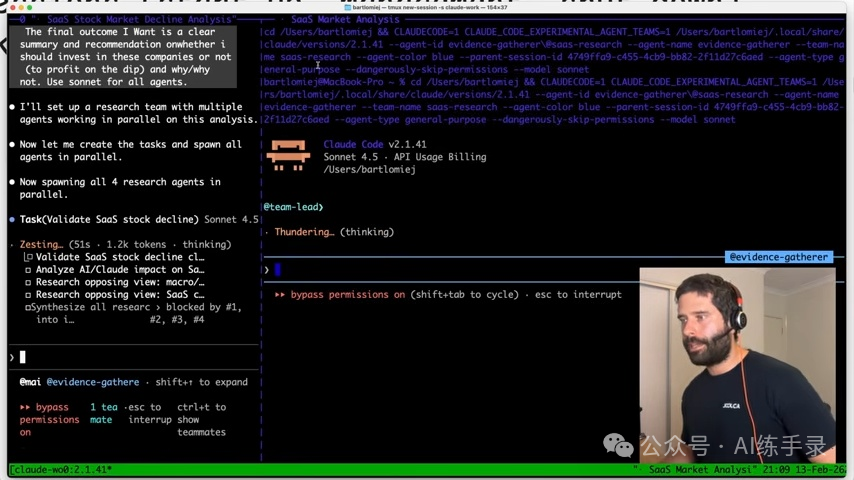Viewport: 854px width, 480px height.
Task: Click 'I'll set up a research team' message
Action: pos(138,113)
